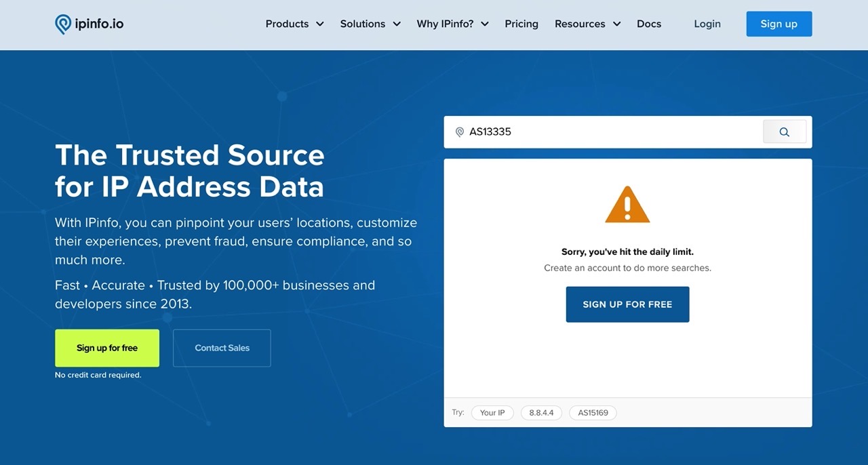
Task: Try the 8.8.4.4 example chip
Action: pos(541,413)
